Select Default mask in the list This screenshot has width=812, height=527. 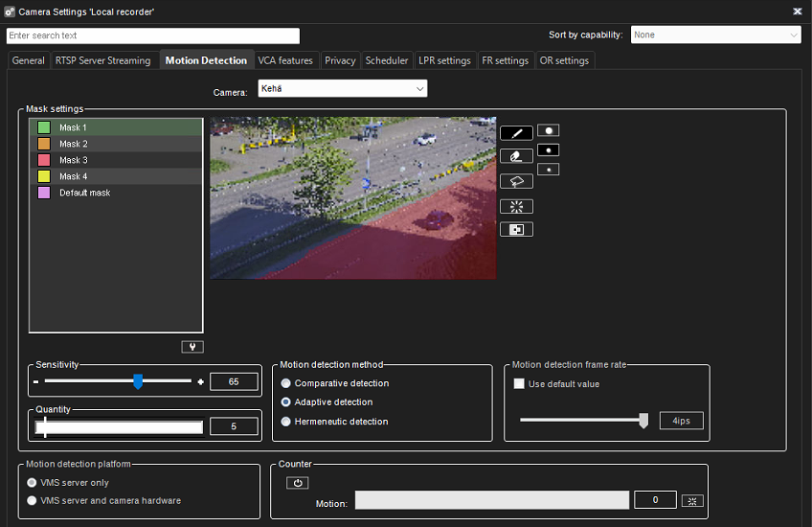click(116, 193)
